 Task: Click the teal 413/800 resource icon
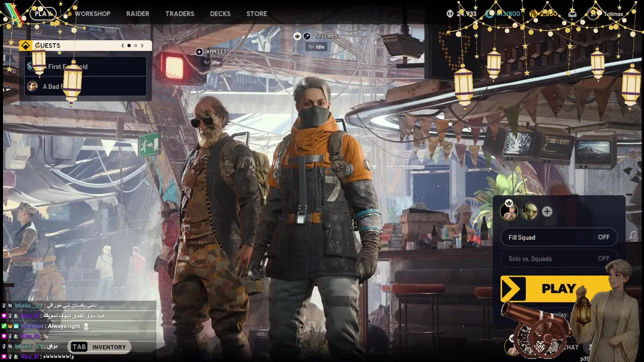pyautogui.click(x=490, y=14)
